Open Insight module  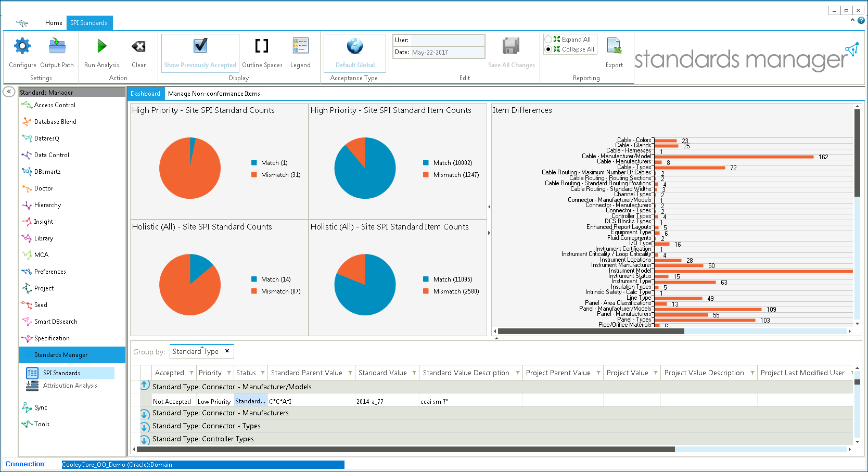pyautogui.click(x=44, y=222)
